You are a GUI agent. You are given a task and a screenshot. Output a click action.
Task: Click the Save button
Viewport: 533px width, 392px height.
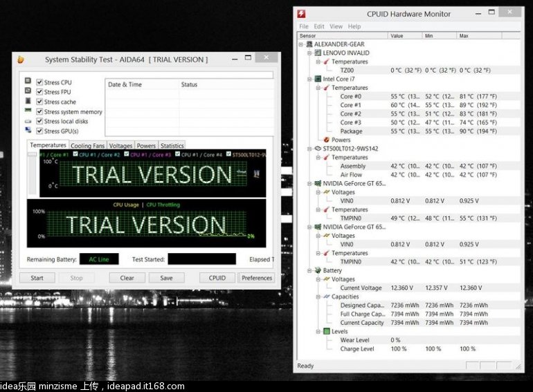167,278
